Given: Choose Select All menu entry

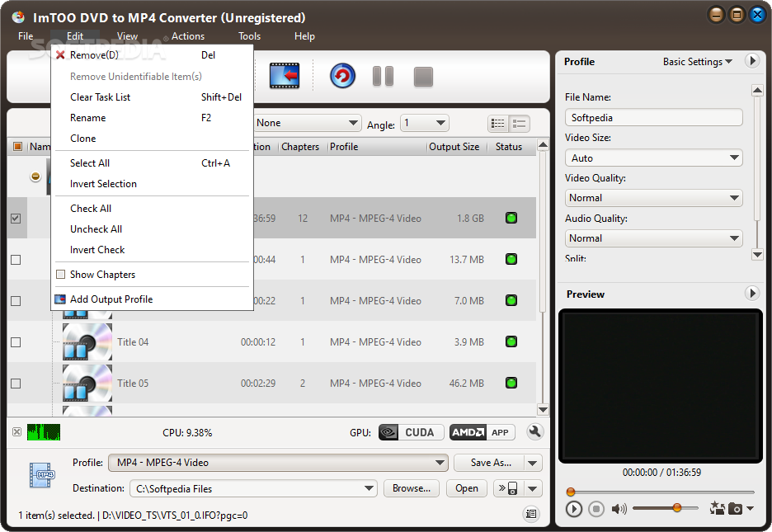Looking at the screenshot, I should coord(152,162).
